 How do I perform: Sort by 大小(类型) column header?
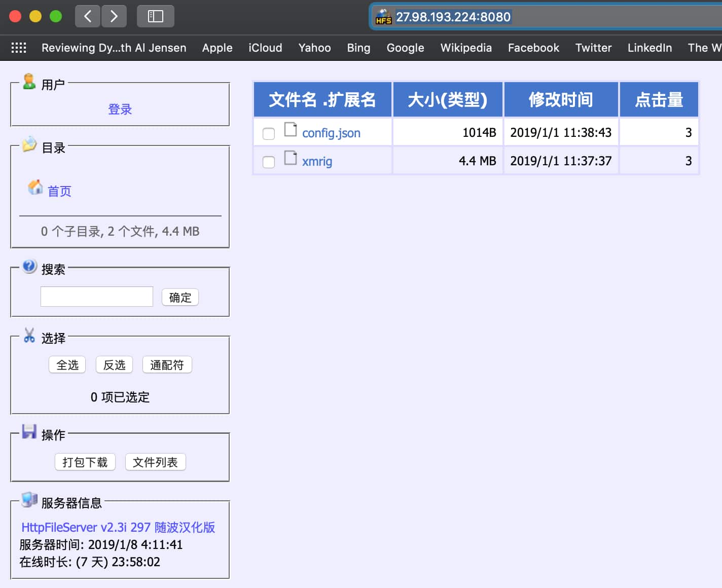[448, 100]
